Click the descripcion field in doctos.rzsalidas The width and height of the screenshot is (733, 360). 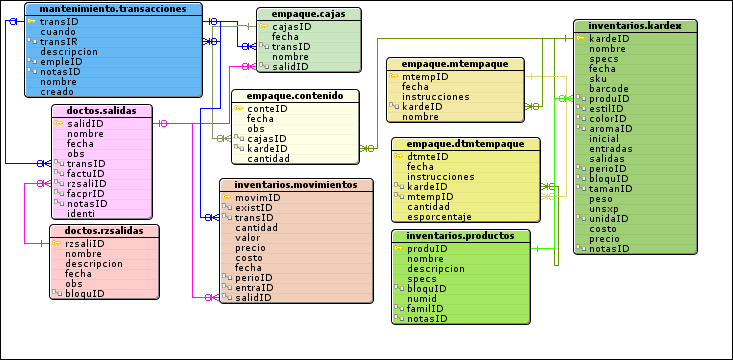(x=104, y=264)
